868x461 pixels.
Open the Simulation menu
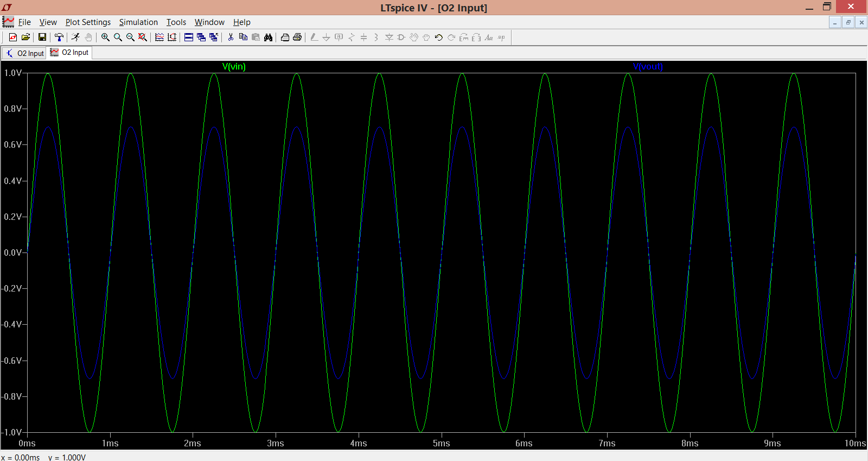[138, 22]
